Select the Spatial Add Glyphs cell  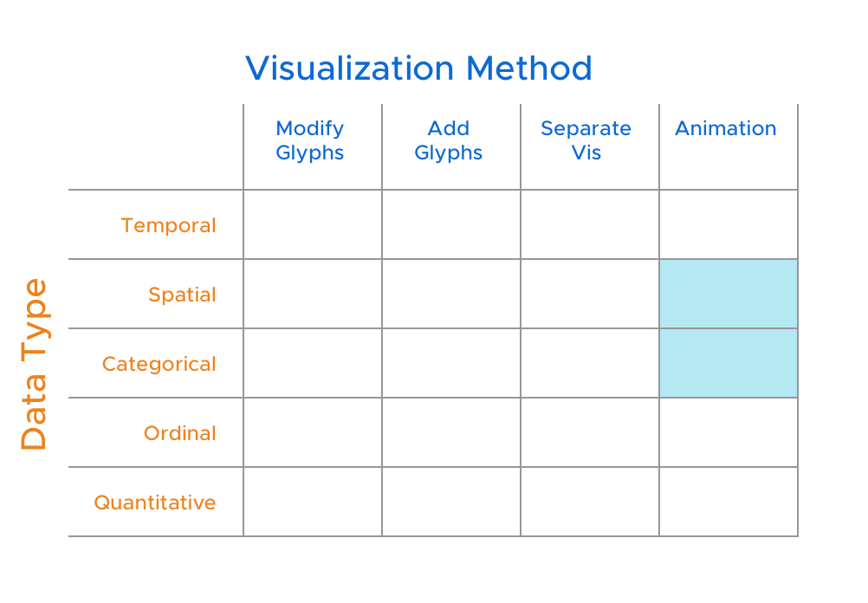pos(451,294)
